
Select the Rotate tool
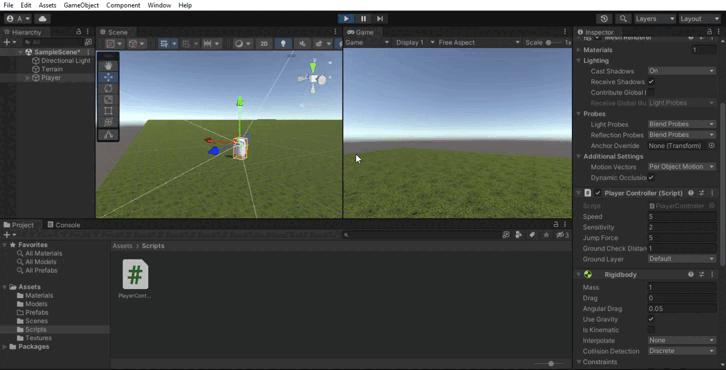pos(108,88)
